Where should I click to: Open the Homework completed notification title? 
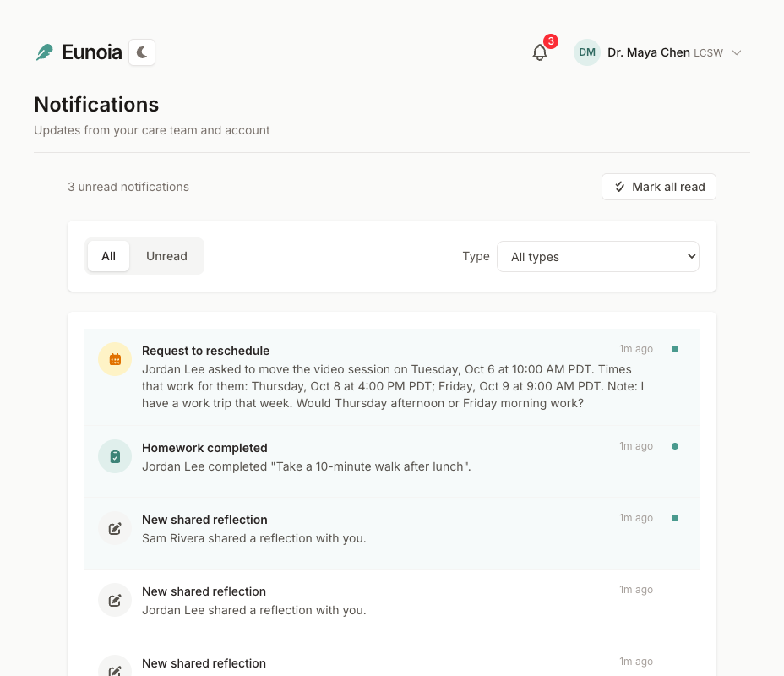pos(204,448)
